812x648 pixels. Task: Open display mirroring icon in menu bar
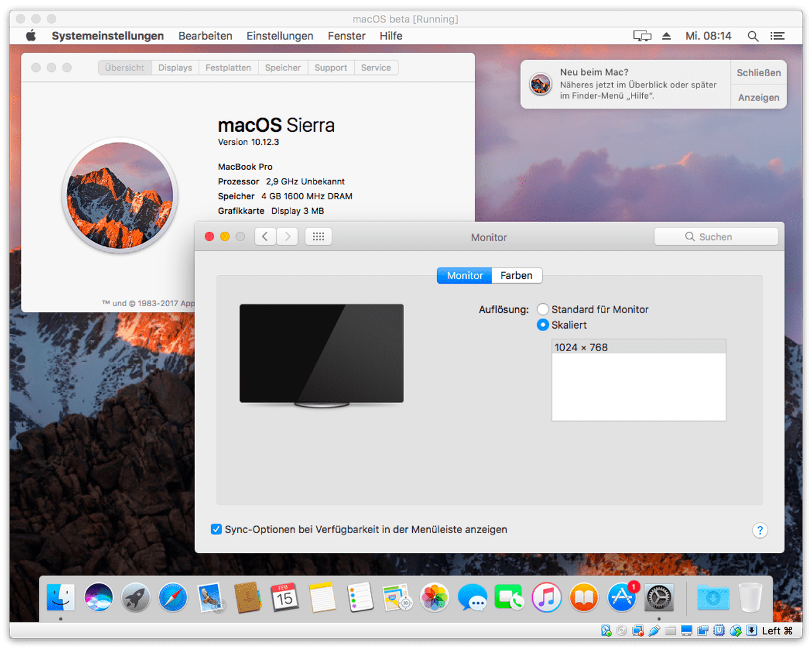[x=642, y=36]
